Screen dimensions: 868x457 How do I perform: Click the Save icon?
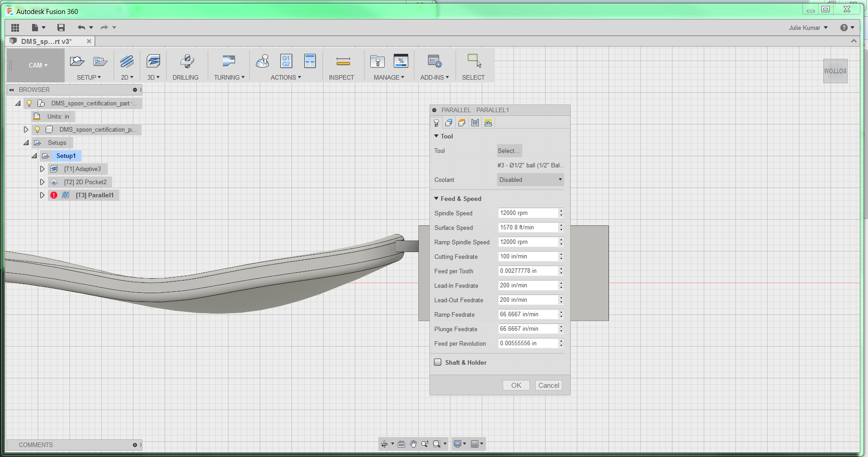[61, 28]
